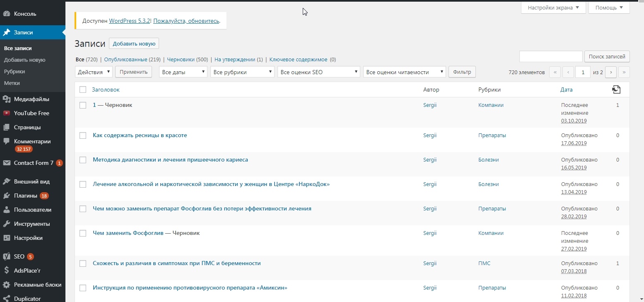
Task: Filter by Опубликованные (219)
Action: pyautogui.click(x=132, y=60)
